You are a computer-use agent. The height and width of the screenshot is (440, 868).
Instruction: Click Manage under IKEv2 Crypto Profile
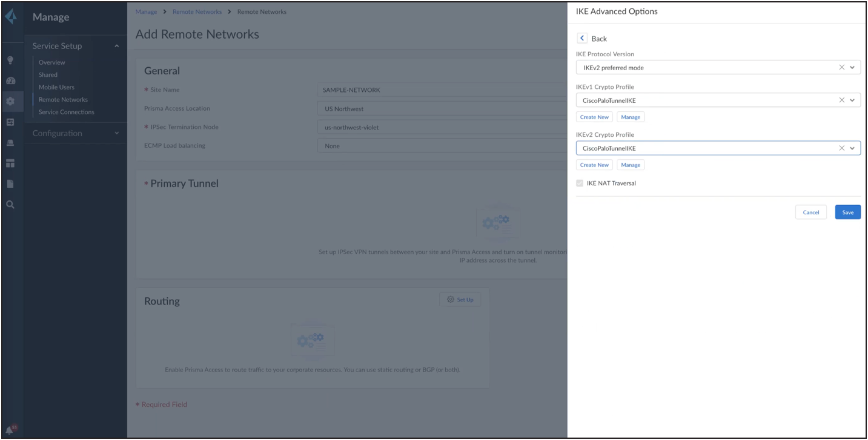tap(631, 165)
